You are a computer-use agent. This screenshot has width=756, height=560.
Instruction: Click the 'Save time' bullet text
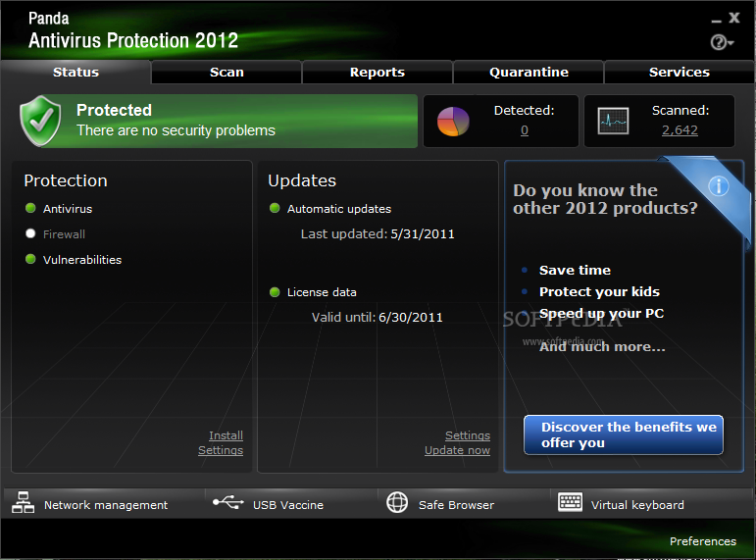click(575, 270)
